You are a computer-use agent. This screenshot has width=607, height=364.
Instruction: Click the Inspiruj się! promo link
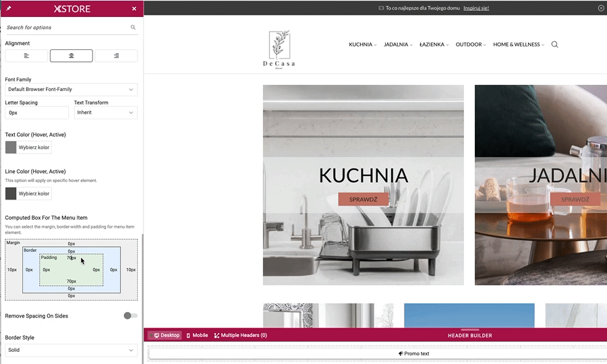(x=476, y=8)
